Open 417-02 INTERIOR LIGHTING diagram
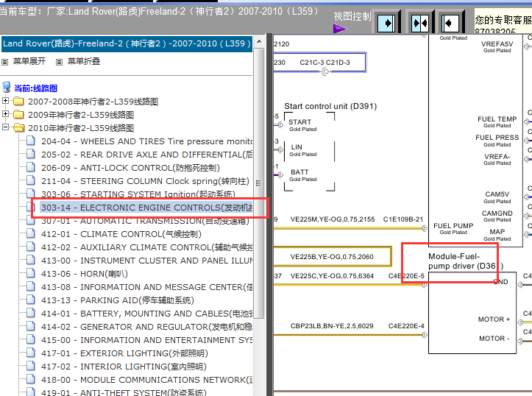Image resolution: width=532 pixels, height=396 pixels. [124, 367]
